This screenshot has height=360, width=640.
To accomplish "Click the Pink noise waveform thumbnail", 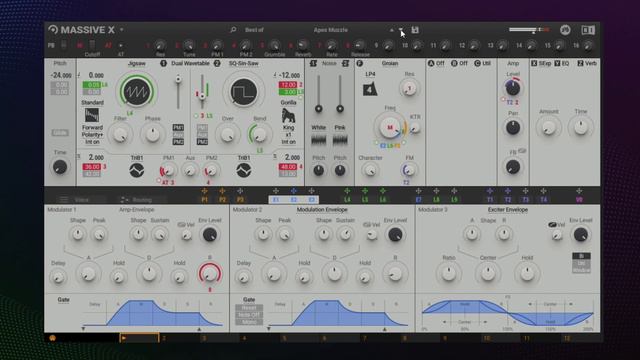I will point(340,140).
